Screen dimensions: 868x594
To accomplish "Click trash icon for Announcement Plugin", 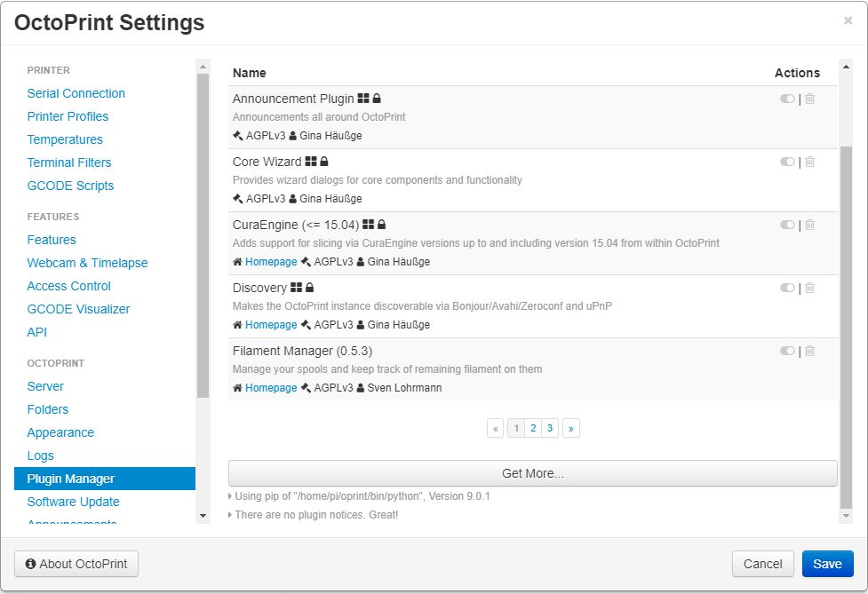I will pos(810,99).
